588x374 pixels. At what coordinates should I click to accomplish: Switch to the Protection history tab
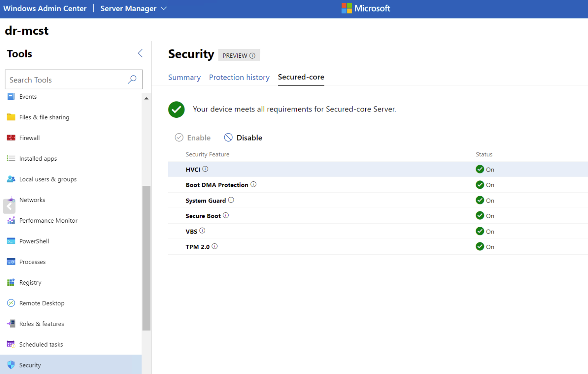click(x=239, y=77)
